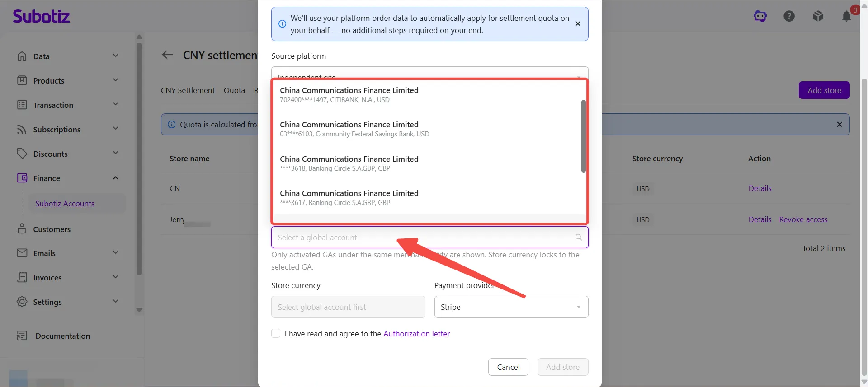Screen dimensions: 868x387
Task: Close the Quota is calculated notice
Action: pos(840,124)
